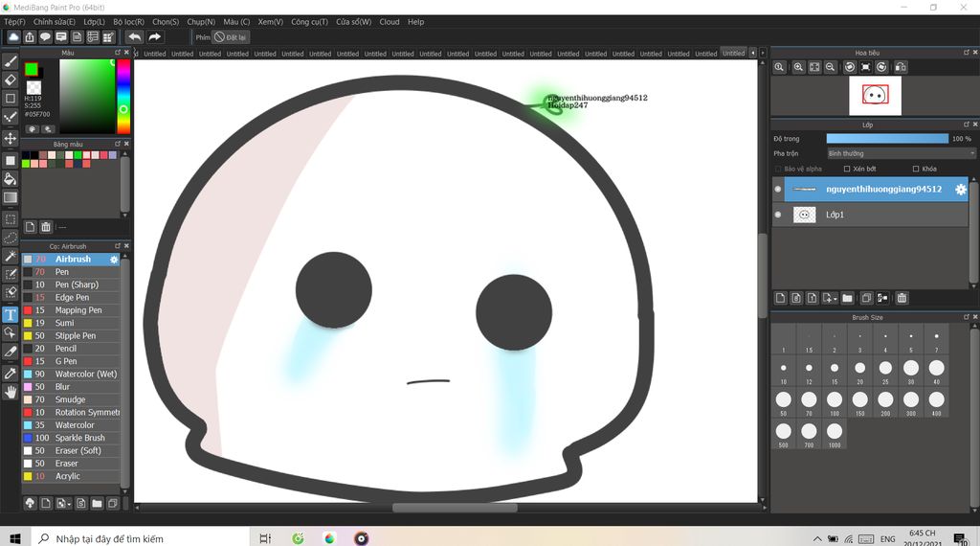Select the Watercolor (Wet) brush
980x546 pixels.
tap(85, 375)
